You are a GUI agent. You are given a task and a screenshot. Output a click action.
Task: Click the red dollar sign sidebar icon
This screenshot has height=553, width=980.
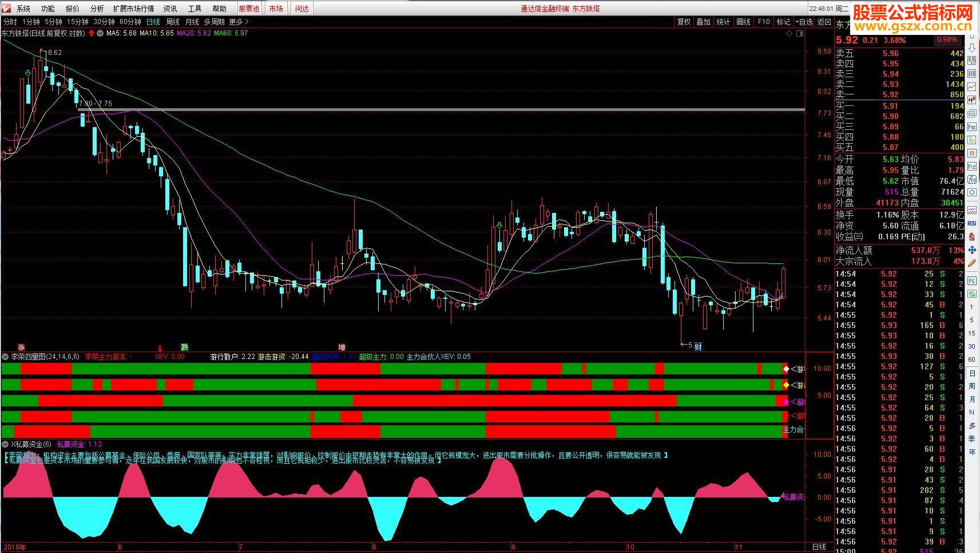point(972,236)
